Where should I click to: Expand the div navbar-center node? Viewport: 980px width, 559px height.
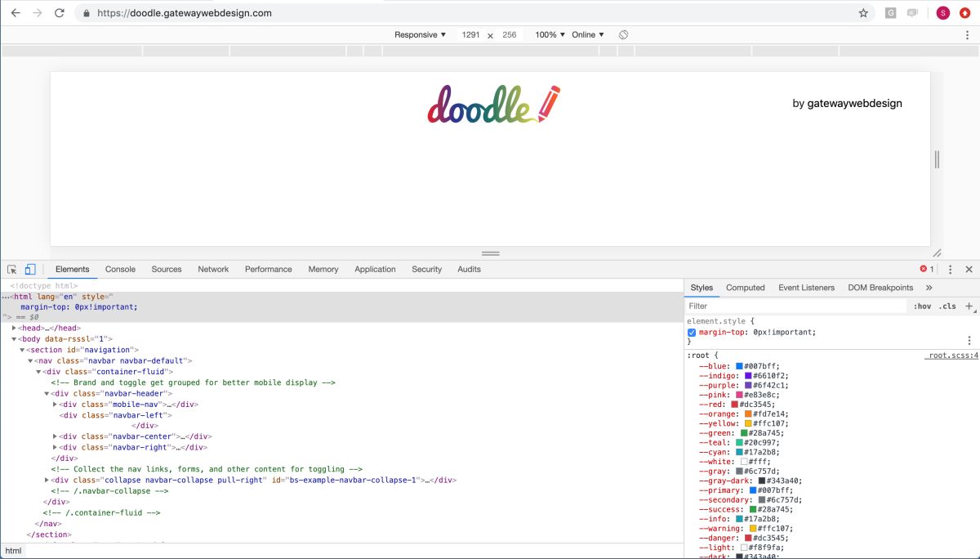[x=56, y=436]
